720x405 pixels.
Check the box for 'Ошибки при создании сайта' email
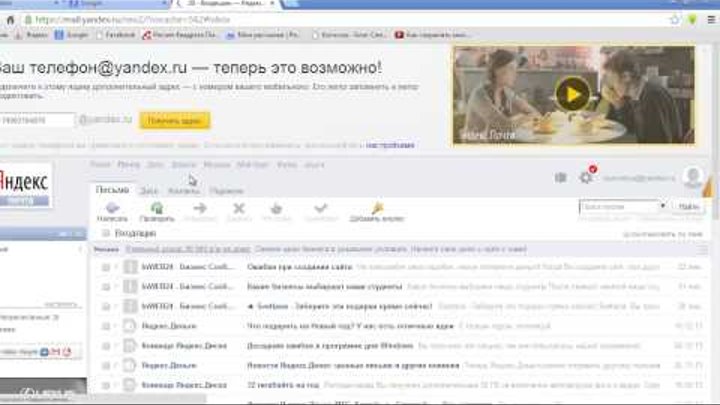(105, 267)
